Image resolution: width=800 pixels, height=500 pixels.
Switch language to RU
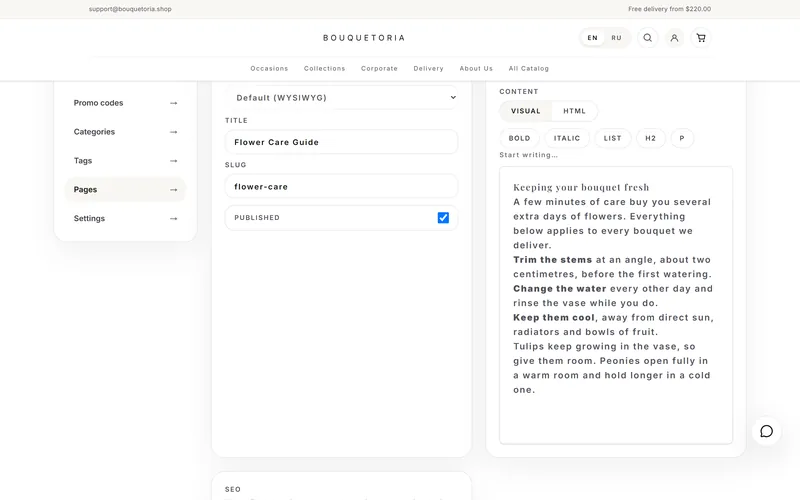tap(616, 38)
